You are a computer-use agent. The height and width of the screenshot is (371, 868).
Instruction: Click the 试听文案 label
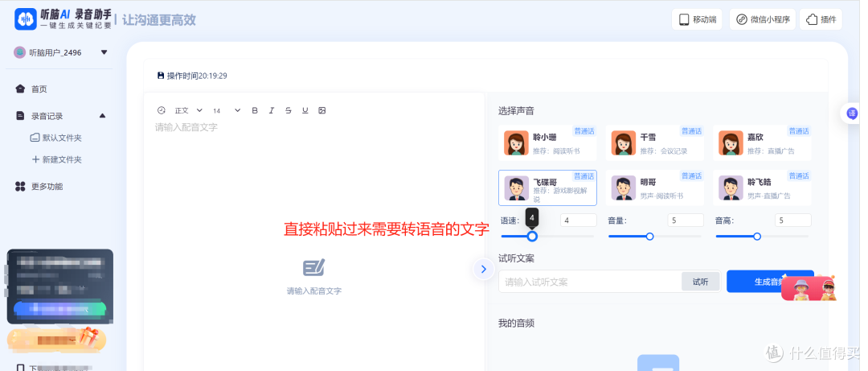pos(516,258)
